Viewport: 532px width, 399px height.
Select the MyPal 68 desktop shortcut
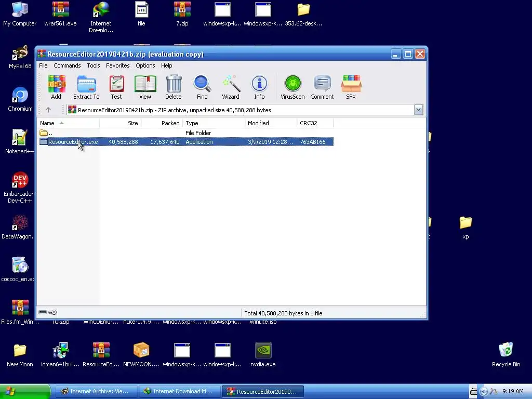click(x=20, y=57)
